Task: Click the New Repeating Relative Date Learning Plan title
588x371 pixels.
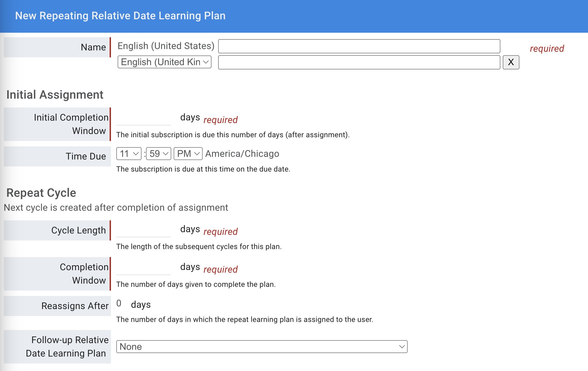Action: (120, 16)
